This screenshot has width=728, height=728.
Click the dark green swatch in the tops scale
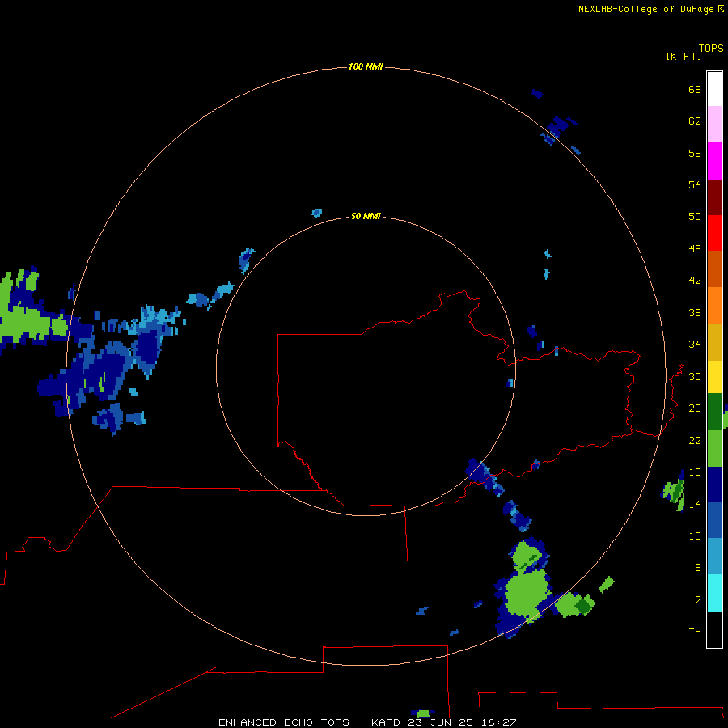click(x=714, y=412)
